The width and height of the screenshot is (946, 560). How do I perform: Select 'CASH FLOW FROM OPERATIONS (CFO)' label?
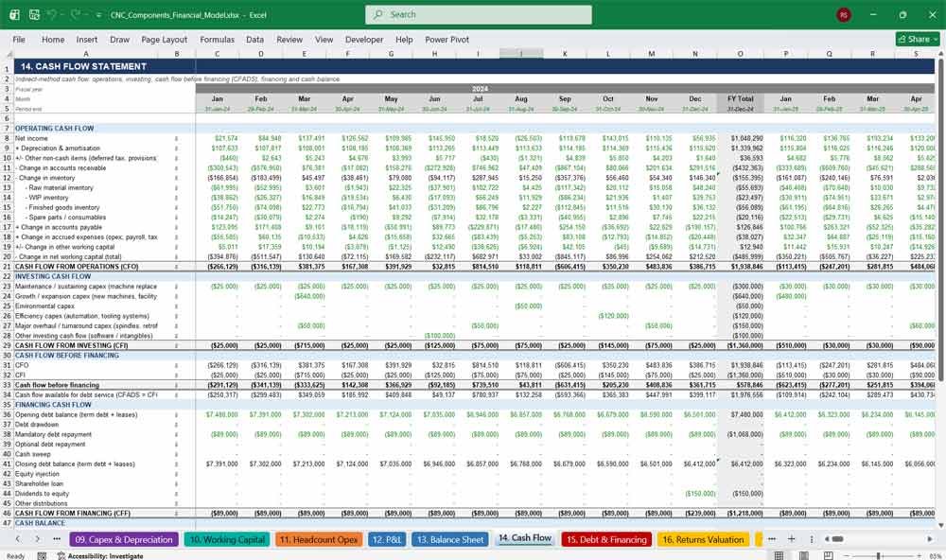click(x=77, y=267)
